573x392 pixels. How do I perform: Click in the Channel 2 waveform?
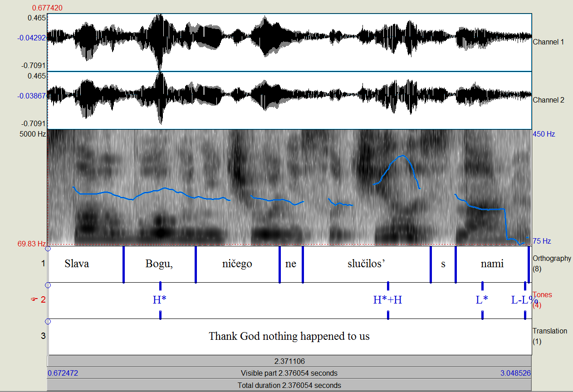pos(289,100)
